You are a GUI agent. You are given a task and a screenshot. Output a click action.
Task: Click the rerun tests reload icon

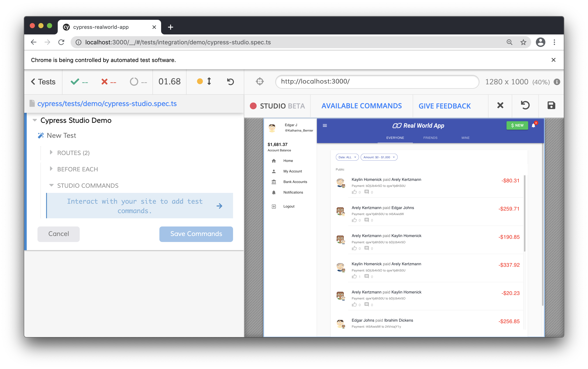pyautogui.click(x=230, y=82)
